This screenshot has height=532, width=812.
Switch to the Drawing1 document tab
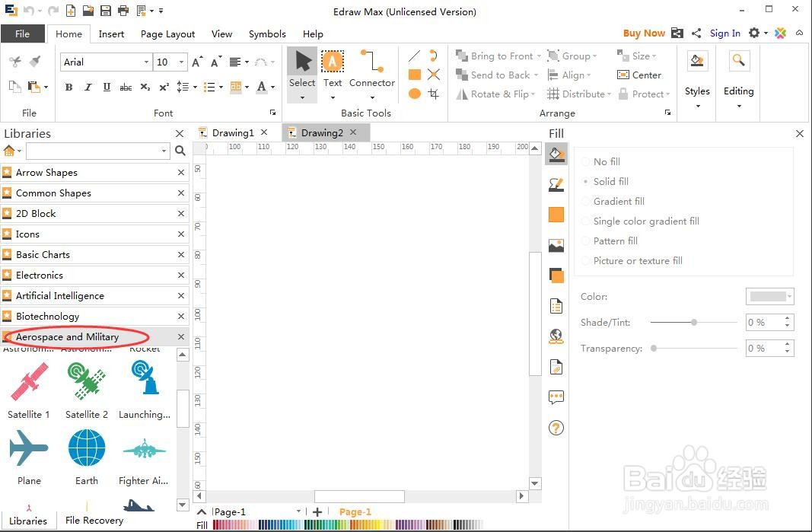[233, 132]
